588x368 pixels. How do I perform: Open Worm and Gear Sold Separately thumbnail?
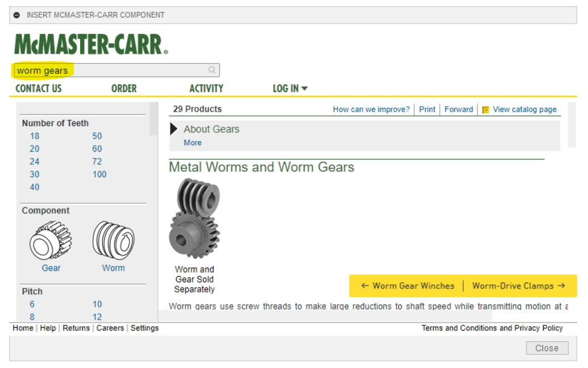(x=195, y=218)
